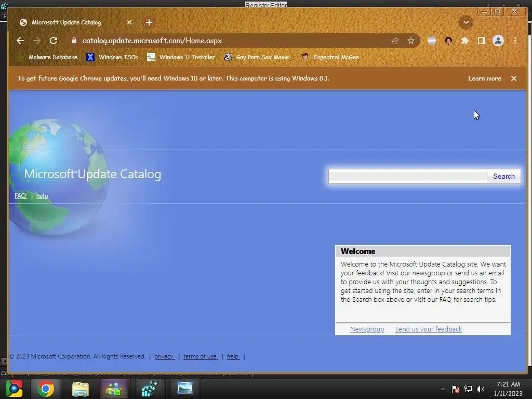Viewport: 532px width, 399px height.
Task: Open the tab search chevron dropdown
Action: coord(466,23)
